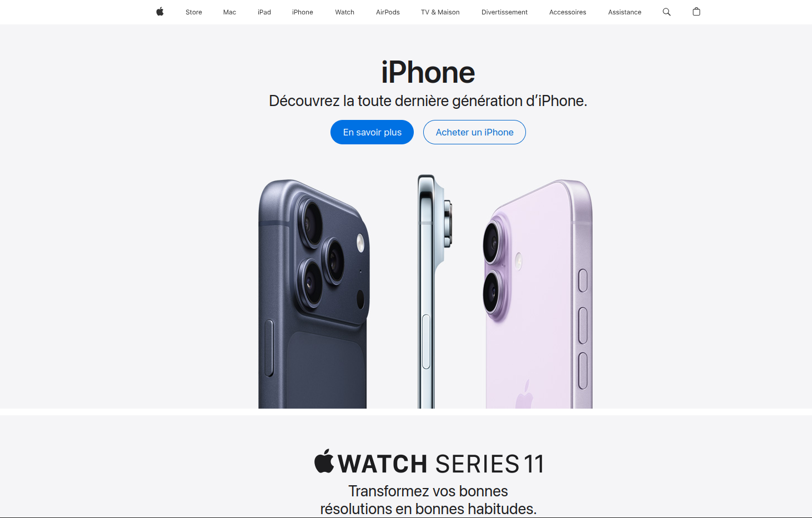
Task: Click the lavender iPhone image
Action: coord(538,294)
